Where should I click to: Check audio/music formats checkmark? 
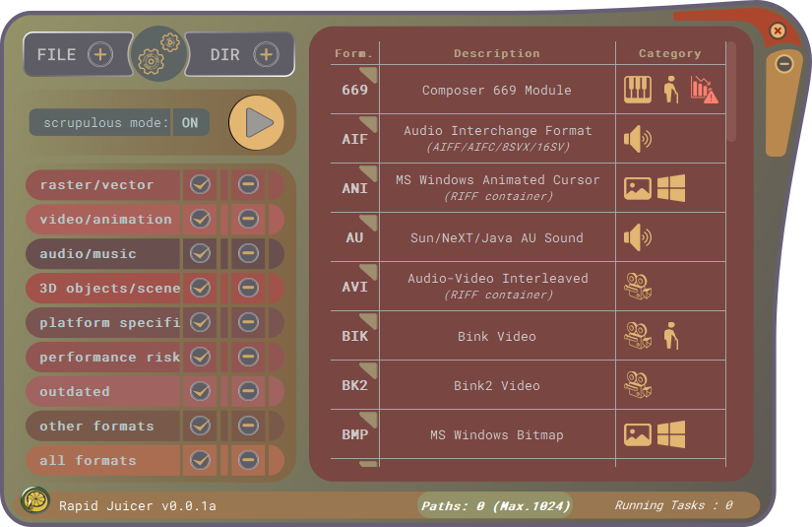pyautogui.click(x=200, y=253)
